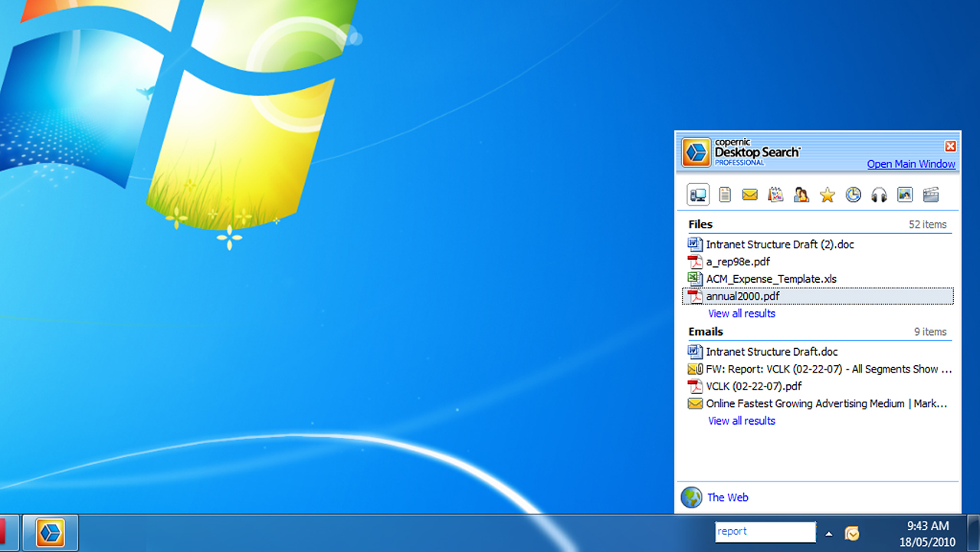Filter results by Videos clapperboard icon
Viewport: 980px width, 552px height.
(x=931, y=195)
